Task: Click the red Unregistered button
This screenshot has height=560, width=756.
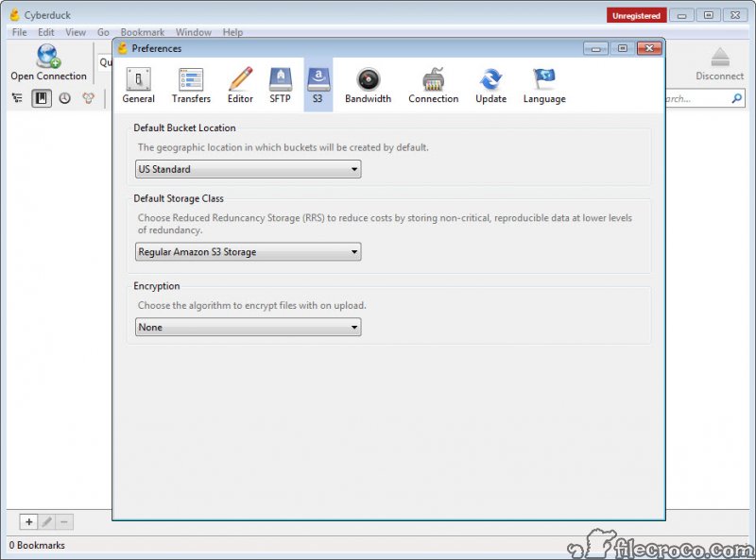Action: [636, 15]
